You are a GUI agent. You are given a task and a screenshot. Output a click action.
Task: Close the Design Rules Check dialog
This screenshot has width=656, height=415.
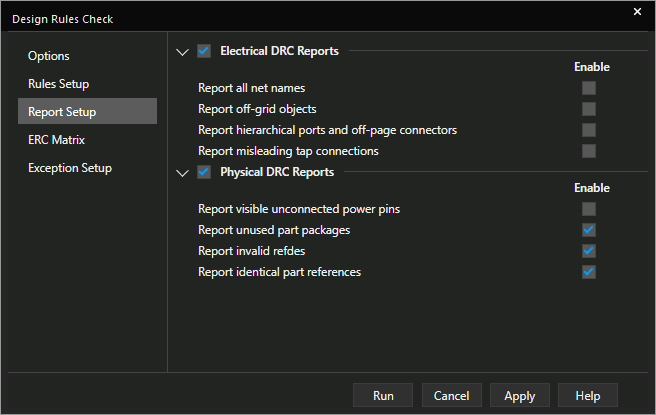point(637,12)
